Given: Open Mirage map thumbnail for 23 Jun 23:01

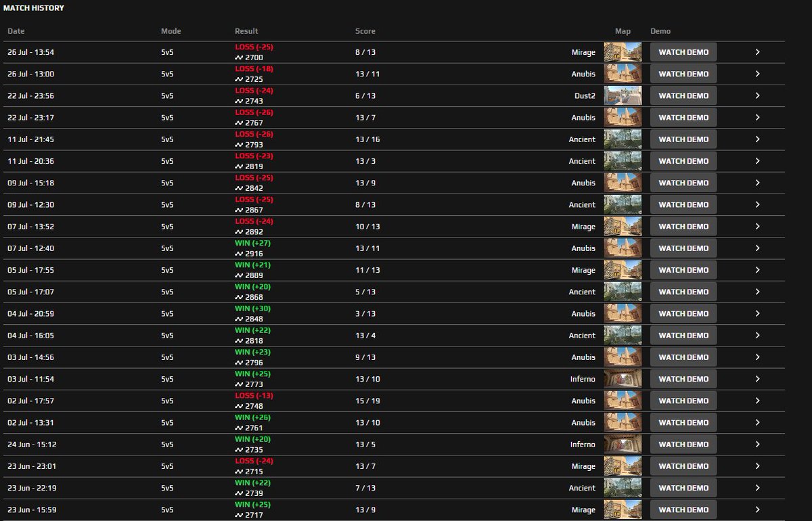Looking at the screenshot, I should [623, 466].
